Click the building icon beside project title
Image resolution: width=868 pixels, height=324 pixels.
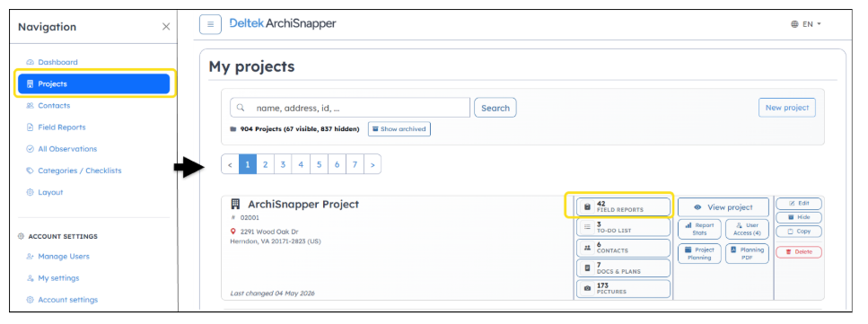[x=235, y=204]
